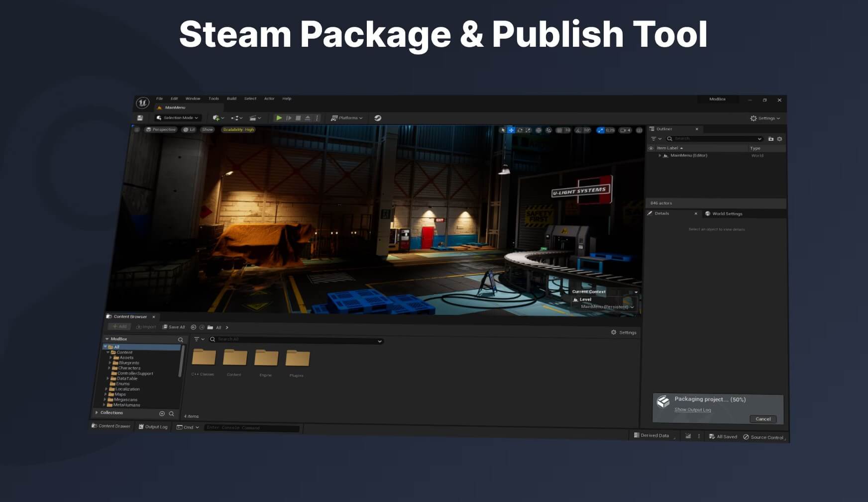Image resolution: width=868 pixels, height=502 pixels.
Task: Open the Edit menu
Action: tap(174, 99)
